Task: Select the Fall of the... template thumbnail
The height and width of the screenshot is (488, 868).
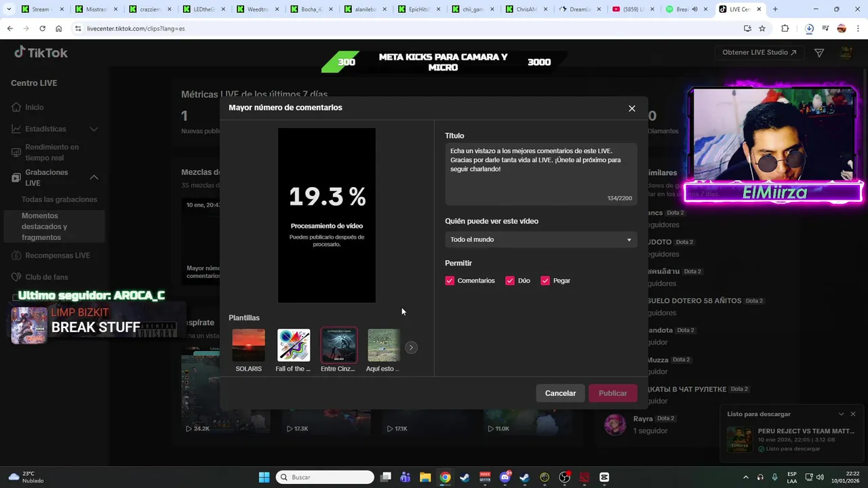Action: tap(294, 346)
